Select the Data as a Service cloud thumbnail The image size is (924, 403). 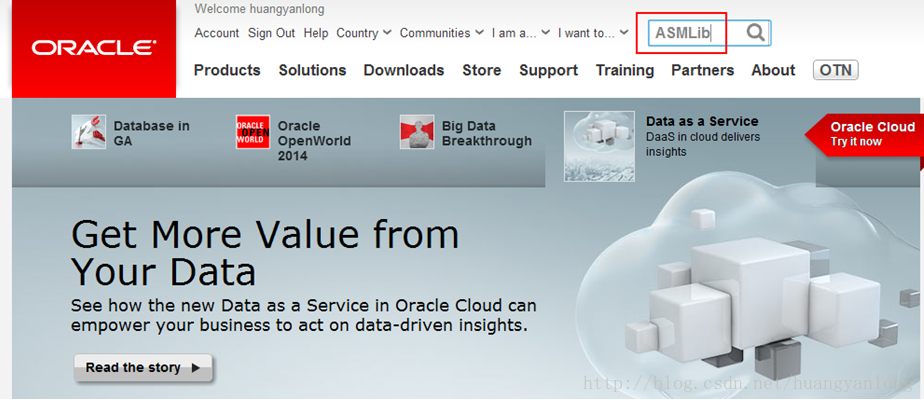(599, 146)
